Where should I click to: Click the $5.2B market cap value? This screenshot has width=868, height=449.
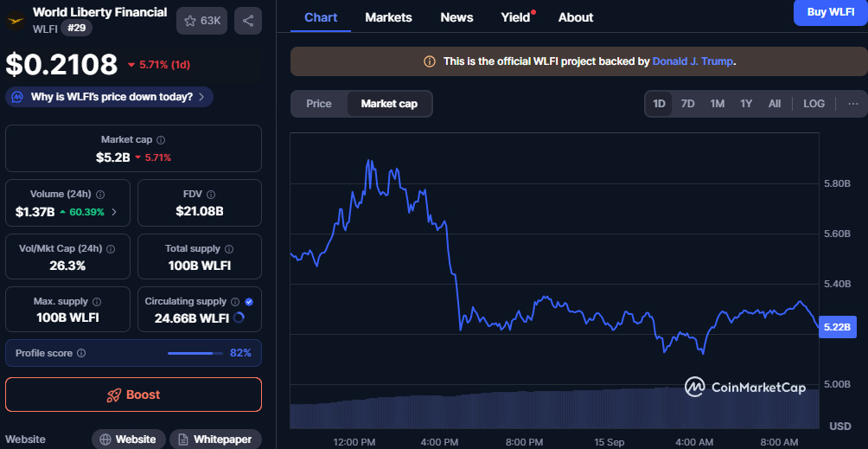click(112, 157)
